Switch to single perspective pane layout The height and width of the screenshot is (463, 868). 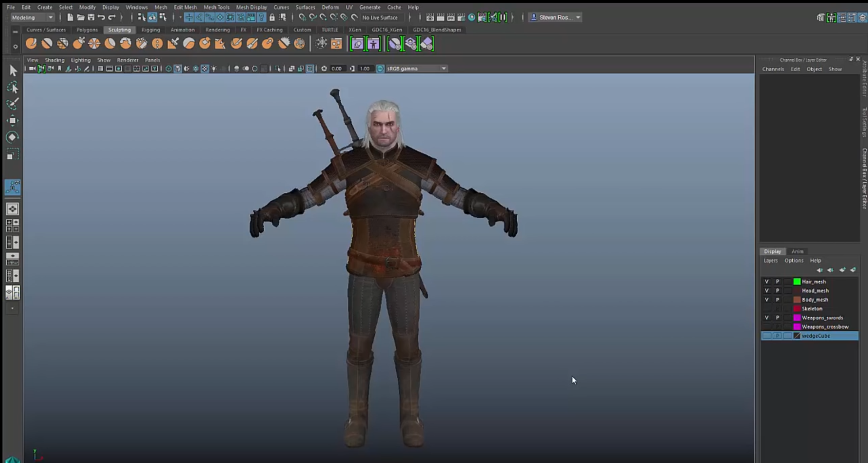[x=13, y=209]
